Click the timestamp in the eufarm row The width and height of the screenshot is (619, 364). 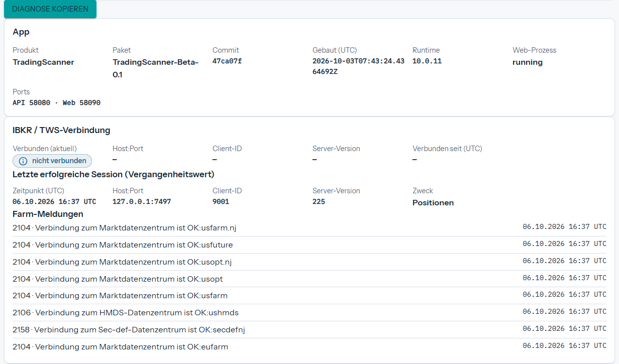564,346
